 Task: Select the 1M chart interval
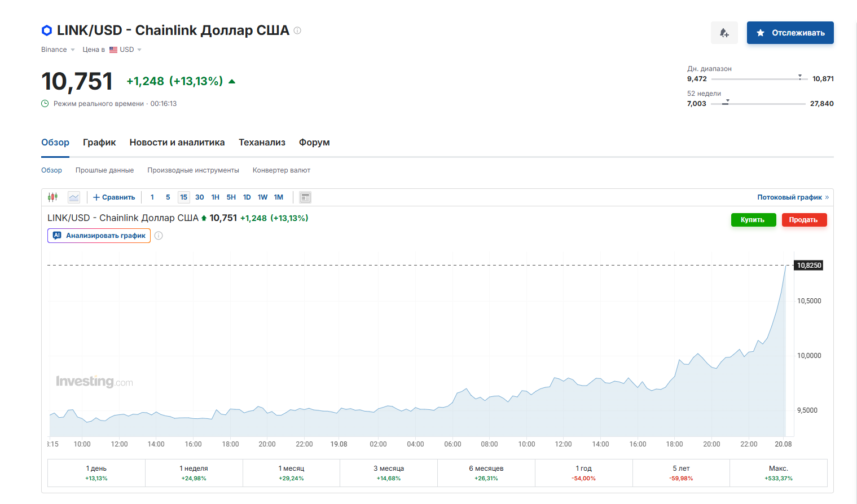click(279, 197)
